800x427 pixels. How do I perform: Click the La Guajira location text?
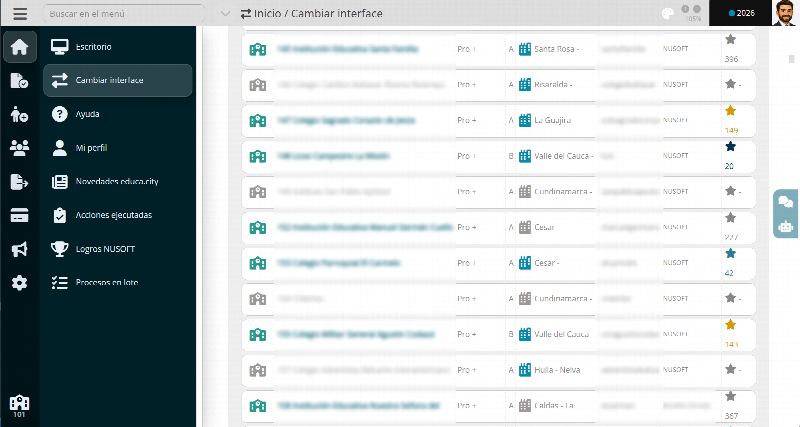[553, 120]
